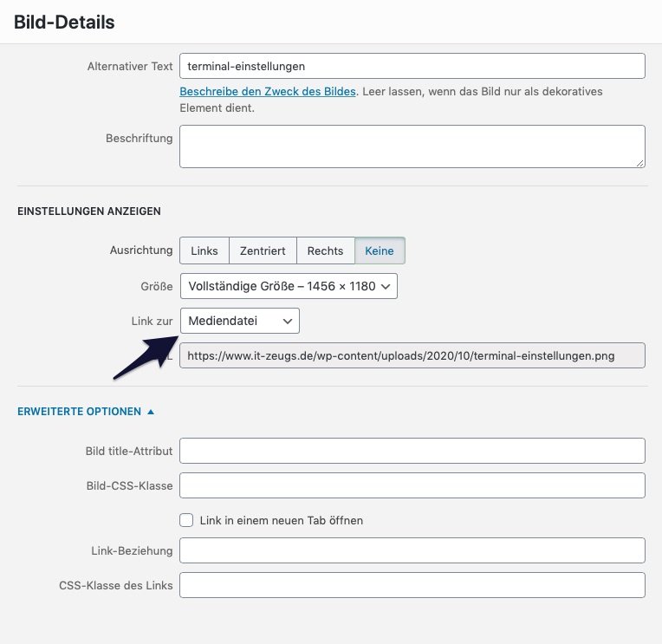This screenshot has height=644, width=662.
Task: Grab the Beschriftung textarea resize handle
Action: (640, 164)
